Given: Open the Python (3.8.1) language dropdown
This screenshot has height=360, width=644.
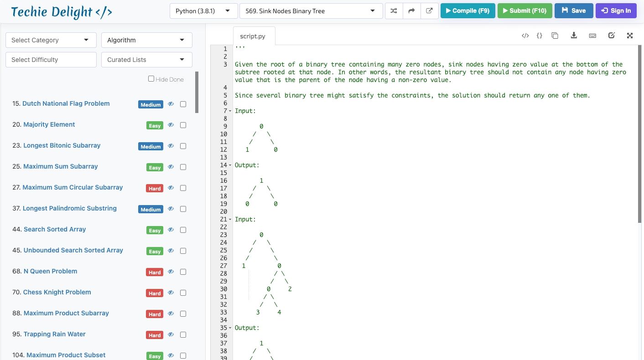Looking at the screenshot, I should (203, 11).
